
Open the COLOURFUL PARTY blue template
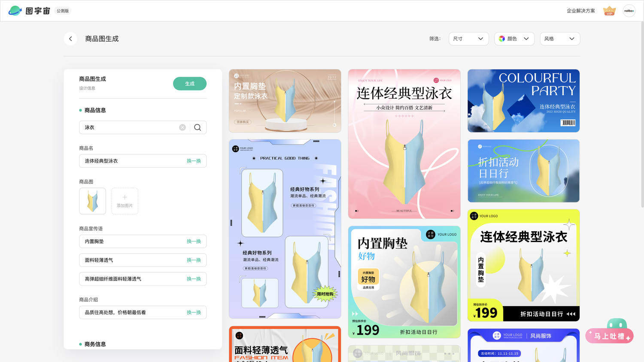pyautogui.click(x=524, y=101)
